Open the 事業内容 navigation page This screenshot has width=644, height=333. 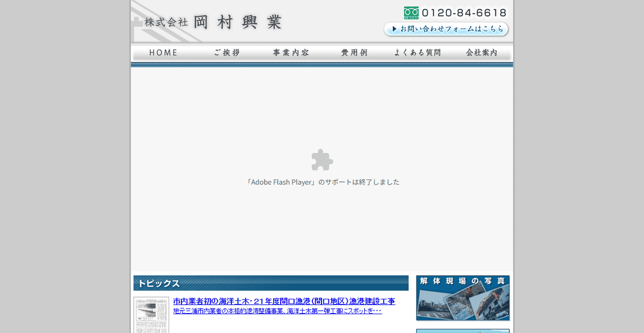[x=290, y=52]
